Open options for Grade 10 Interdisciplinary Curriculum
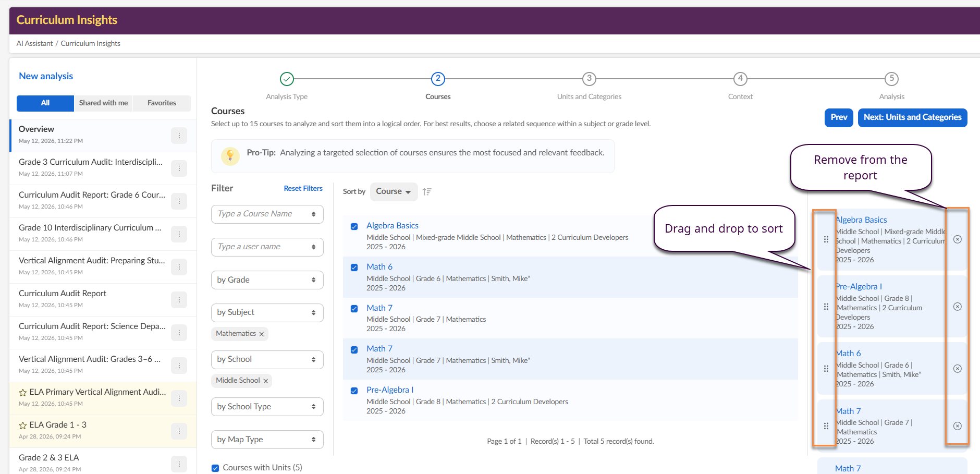 pos(179,234)
